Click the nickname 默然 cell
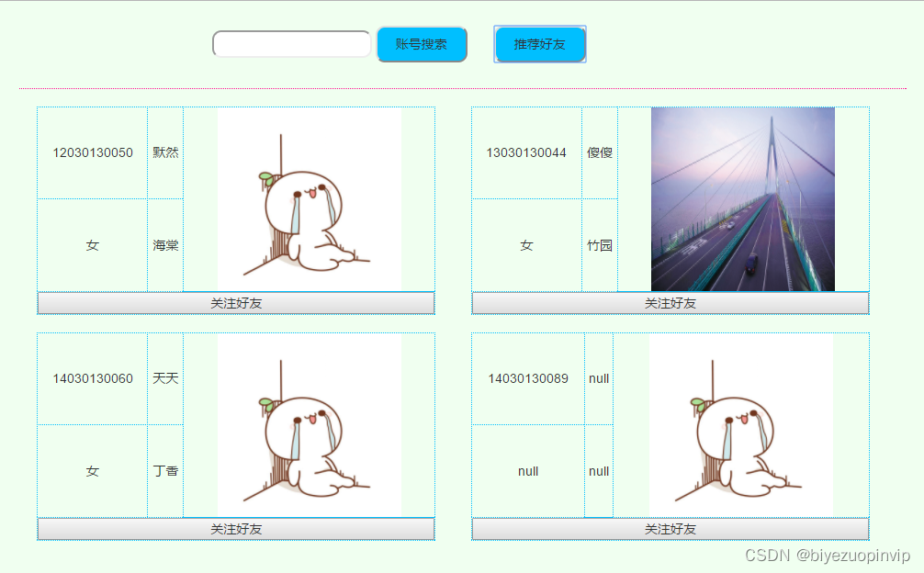 point(164,152)
